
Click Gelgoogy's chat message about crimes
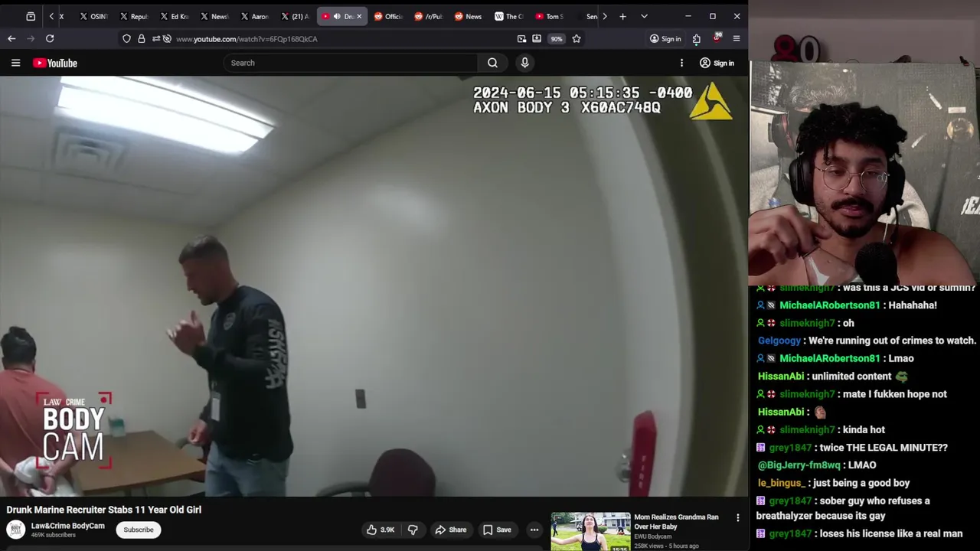pos(867,341)
